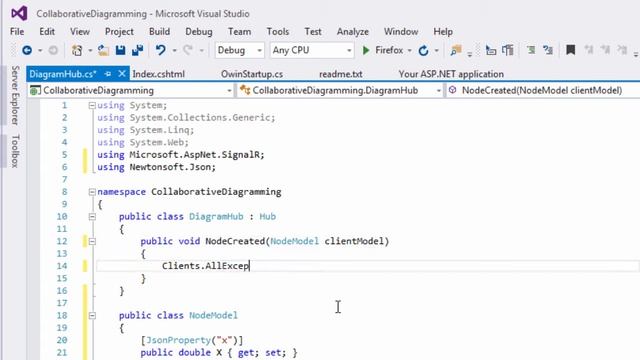Collapse the DiagramHub class block
This screenshot has width=640, height=360.
pyautogui.click(x=92, y=217)
